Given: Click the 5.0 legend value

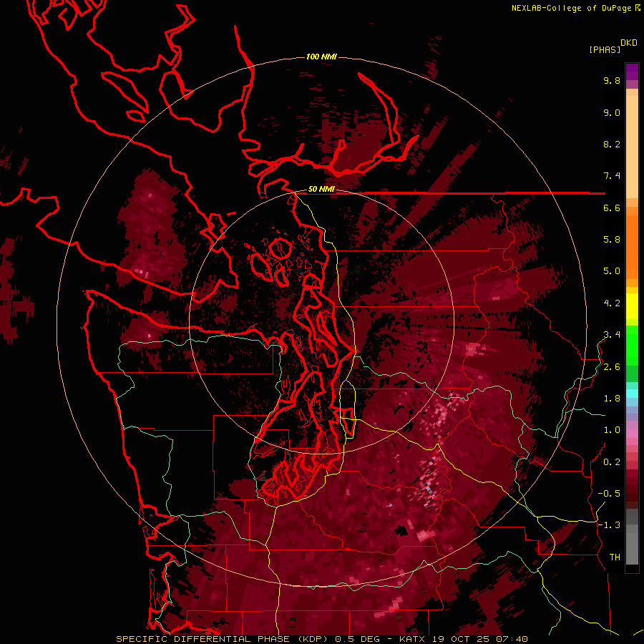Looking at the screenshot, I should tap(612, 271).
